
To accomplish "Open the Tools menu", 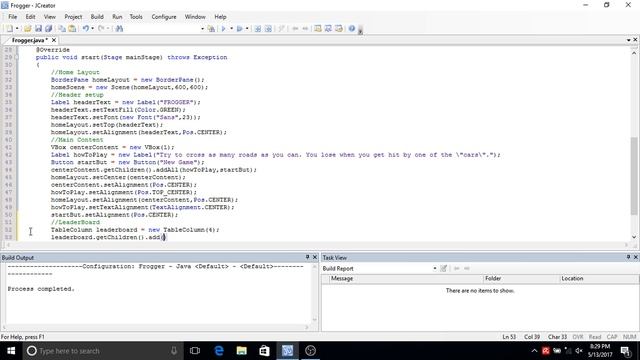I will tap(136, 17).
